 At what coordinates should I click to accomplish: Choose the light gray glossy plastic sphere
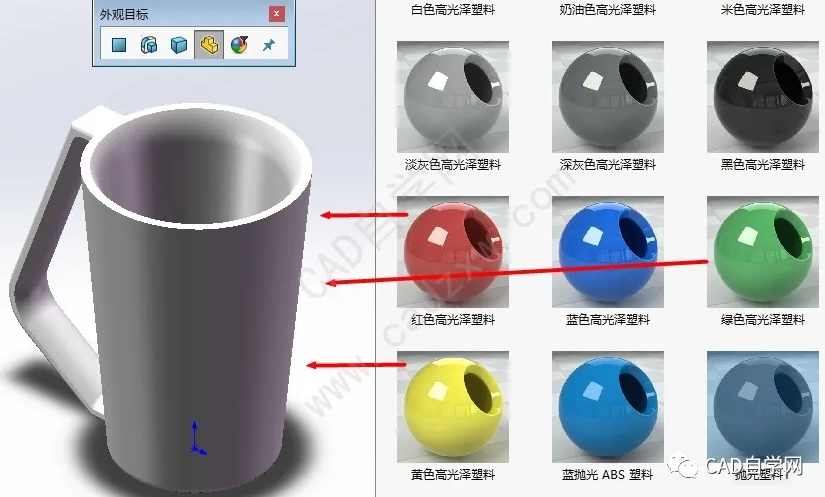click(452, 97)
